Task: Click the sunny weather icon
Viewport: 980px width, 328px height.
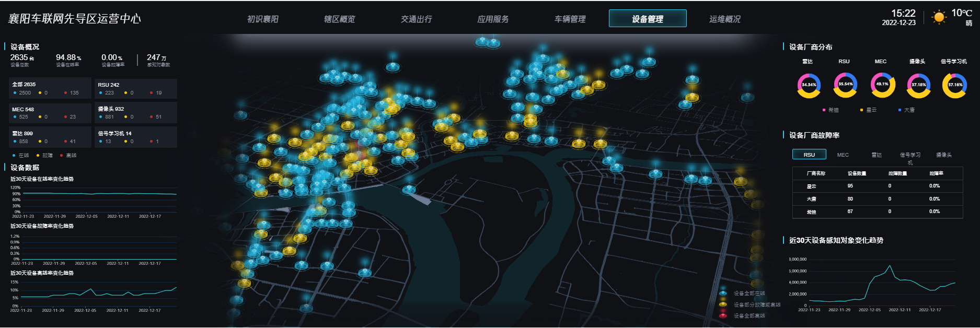Action: tap(939, 17)
